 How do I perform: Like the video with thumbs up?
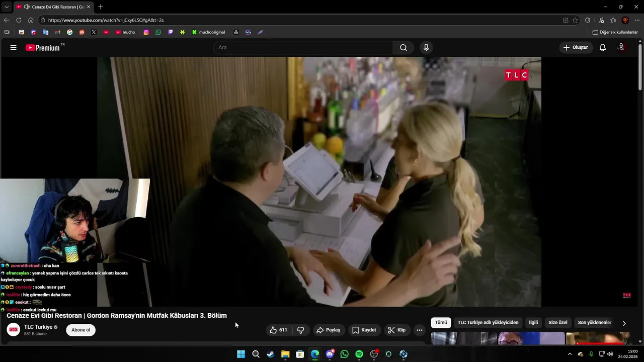click(278, 330)
